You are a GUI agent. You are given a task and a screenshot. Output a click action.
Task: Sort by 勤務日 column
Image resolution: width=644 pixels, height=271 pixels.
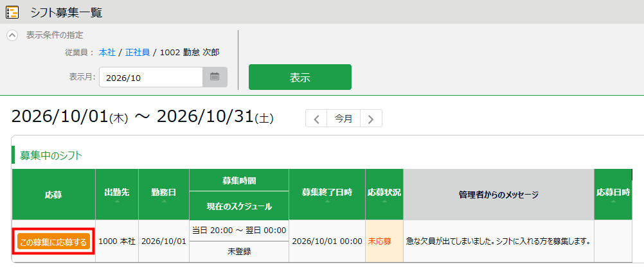(164, 194)
